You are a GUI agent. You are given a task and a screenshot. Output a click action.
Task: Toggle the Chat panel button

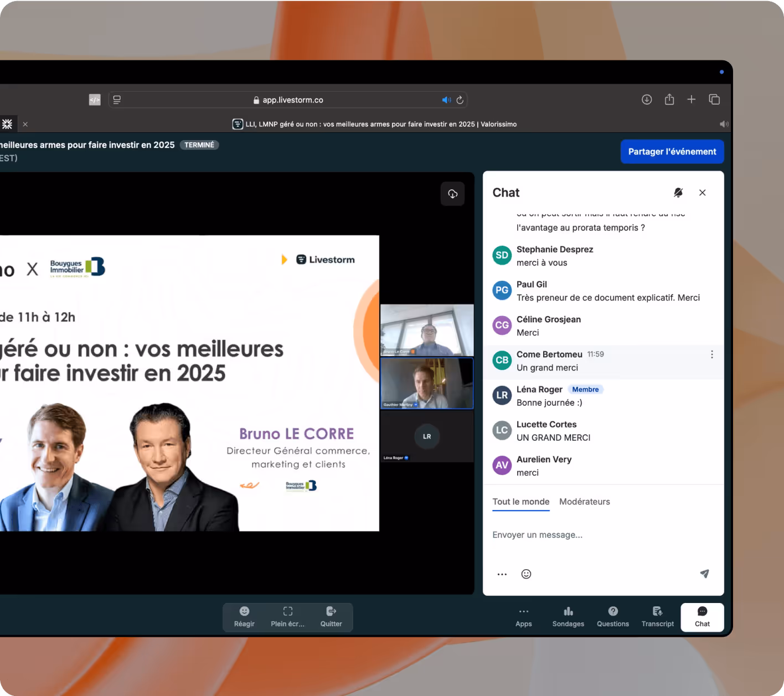coord(703,617)
